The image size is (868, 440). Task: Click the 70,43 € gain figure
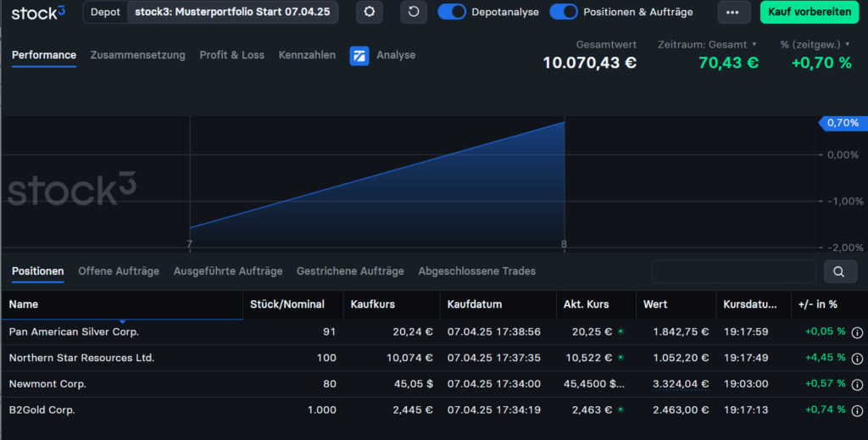728,63
